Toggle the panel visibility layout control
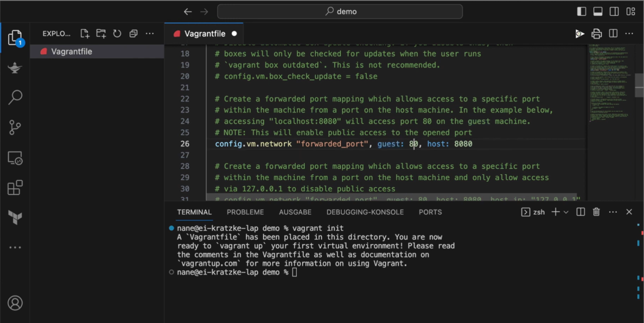The width and height of the screenshot is (644, 323). [x=598, y=11]
